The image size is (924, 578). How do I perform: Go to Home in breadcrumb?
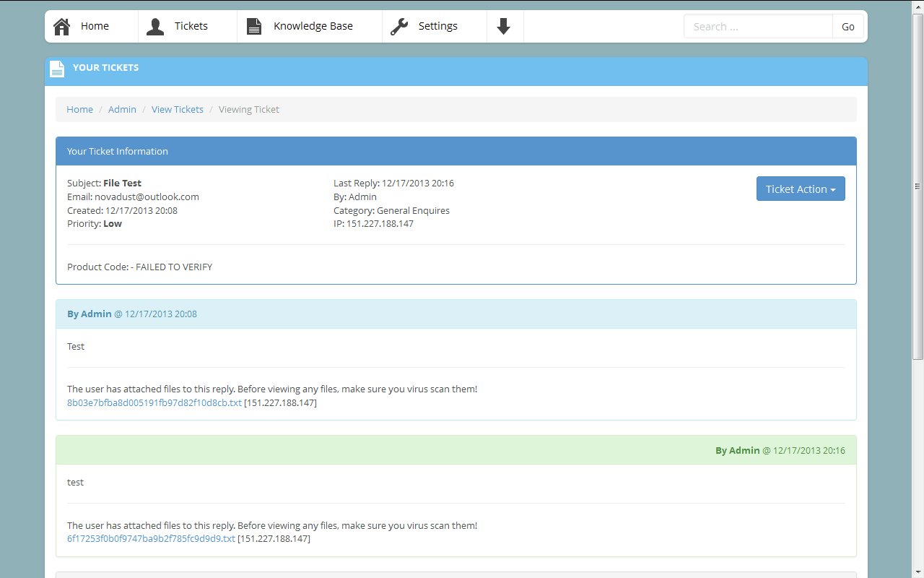tap(79, 110)
